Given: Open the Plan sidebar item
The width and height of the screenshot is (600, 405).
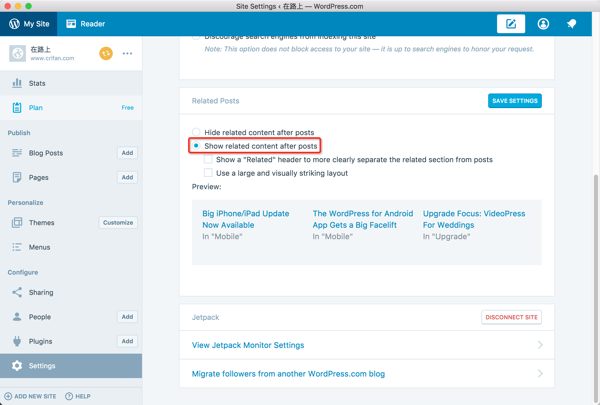Looking at the screenshot, I should pos(71,108).
